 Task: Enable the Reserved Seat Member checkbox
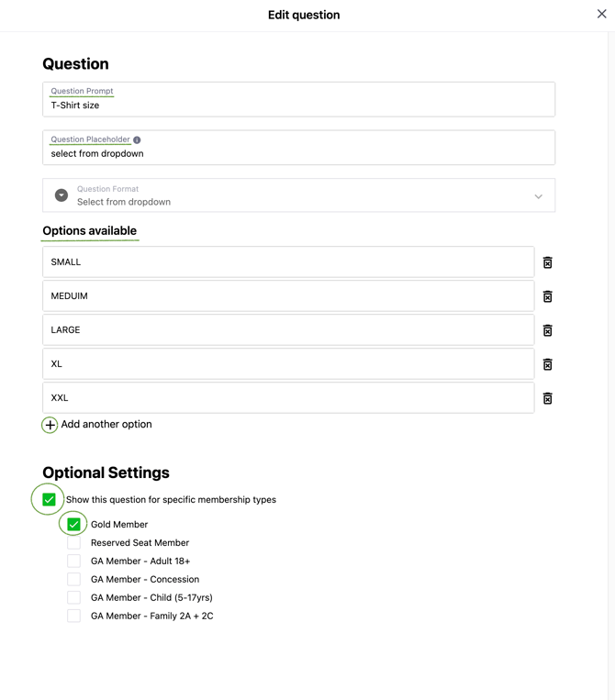click(x=74, y=543)
